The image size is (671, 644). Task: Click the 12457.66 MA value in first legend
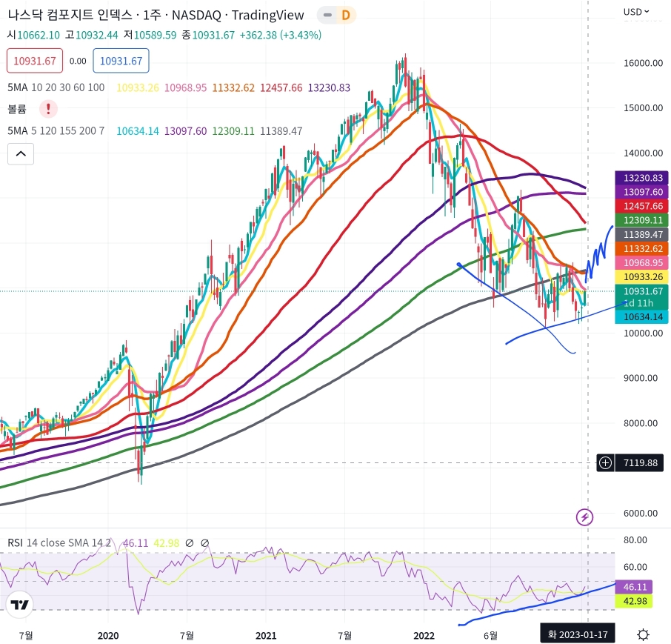(x=281, y=87)
